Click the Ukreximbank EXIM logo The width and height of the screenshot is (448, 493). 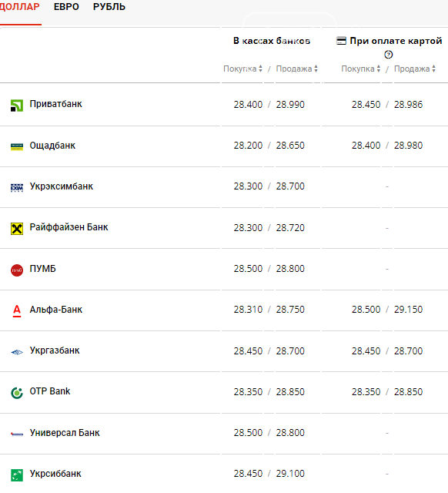(17, 188)
